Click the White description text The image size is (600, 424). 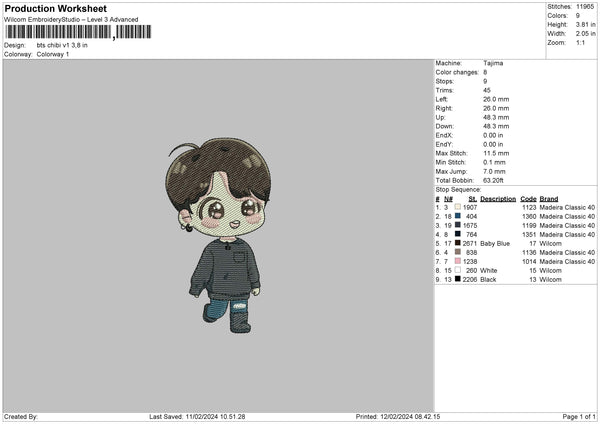pyautogui.click(x=488, y=271)
